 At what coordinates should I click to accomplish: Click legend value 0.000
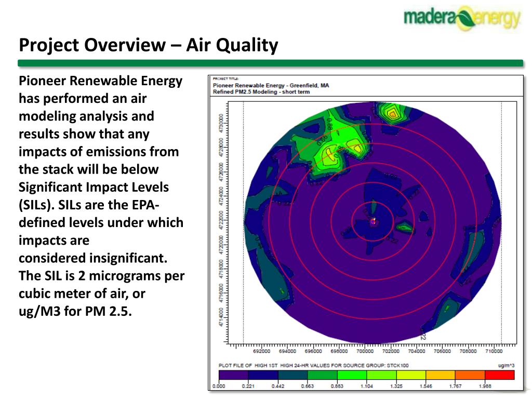tap(219, 386)
